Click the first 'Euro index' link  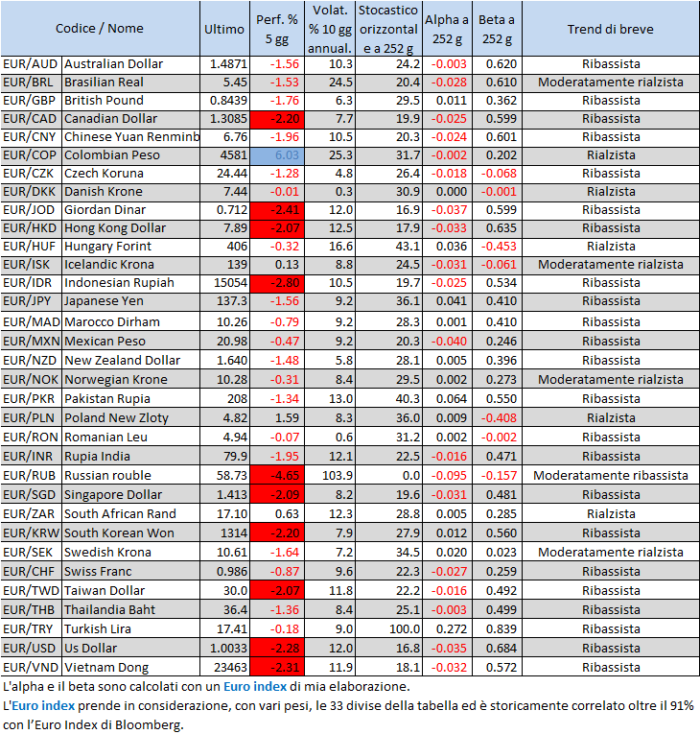pyautogui.click(x=254, y=686)
